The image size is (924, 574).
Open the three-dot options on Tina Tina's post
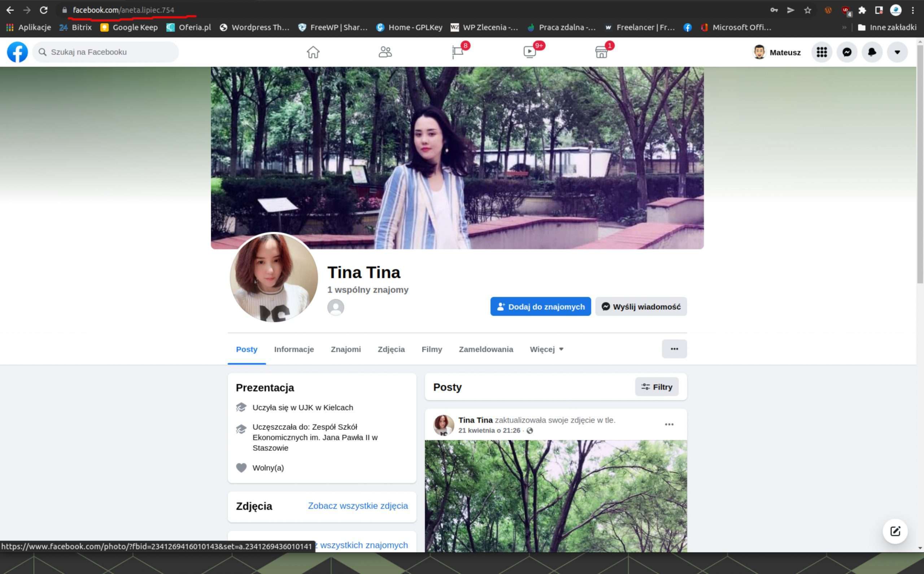pyautogui.click(x=669, y=425)
